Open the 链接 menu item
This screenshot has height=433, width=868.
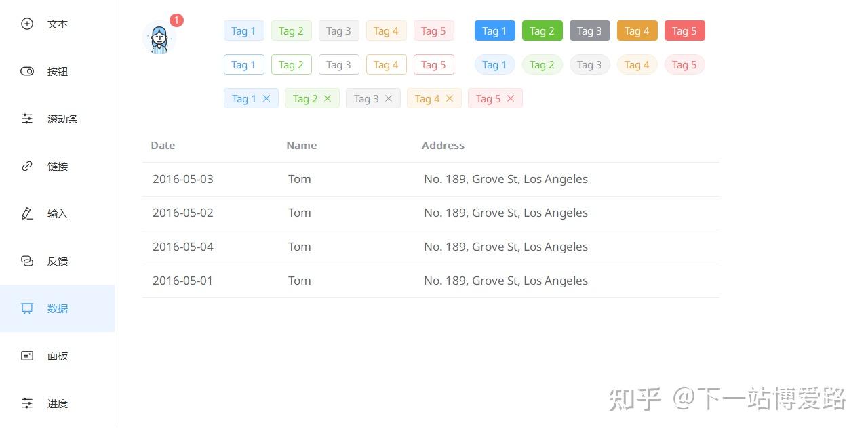click(x=58, y=166)
